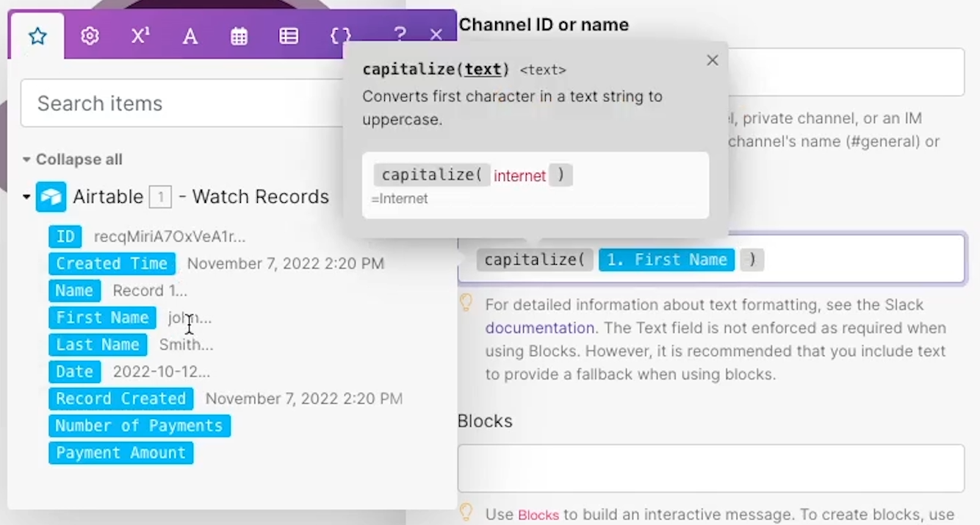
Task: Open the Date functions calendar icon
Action: (239, 35)
